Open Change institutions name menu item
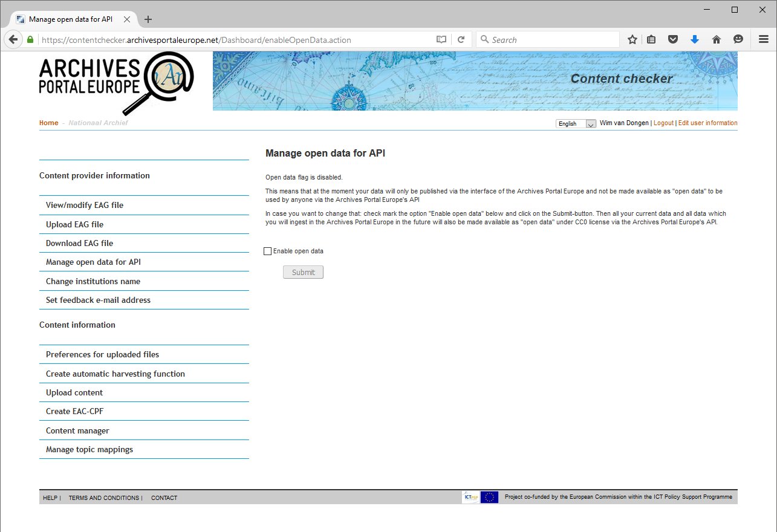 144,281
